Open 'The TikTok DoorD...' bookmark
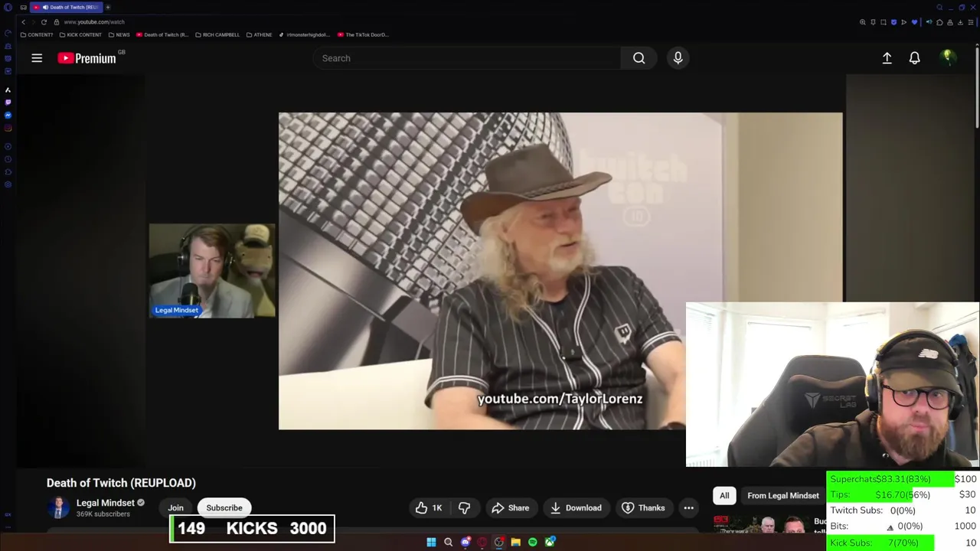980x551 pixels. 363,34
